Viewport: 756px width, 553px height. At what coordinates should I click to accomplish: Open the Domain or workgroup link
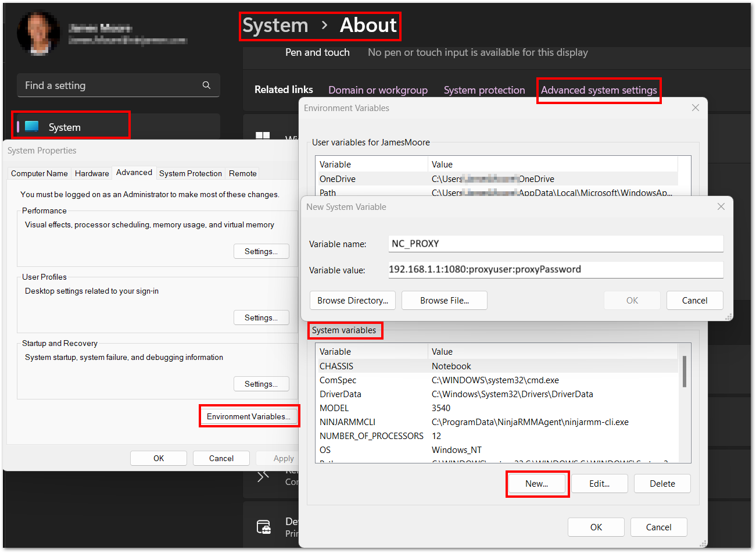point(378,90)
